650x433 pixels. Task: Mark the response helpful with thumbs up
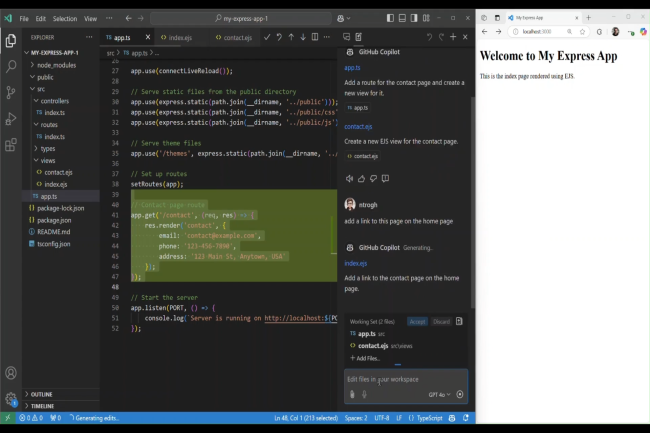tap(361, 179)
